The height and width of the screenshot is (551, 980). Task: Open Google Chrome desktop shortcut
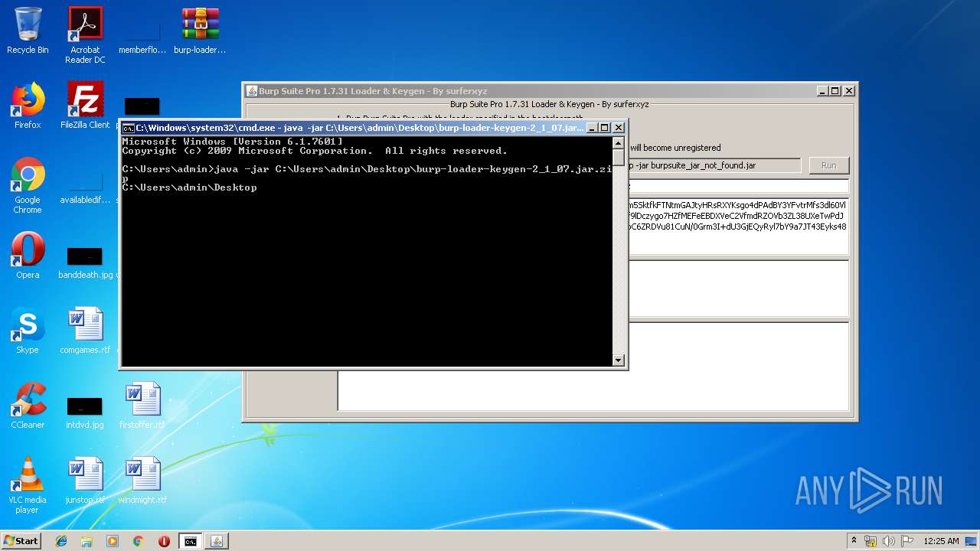coord(28,185)
